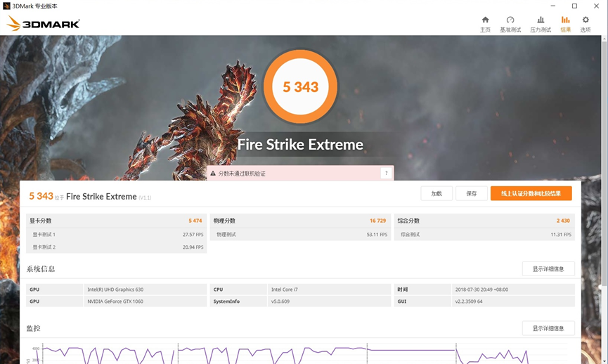Select the 结果 results chart icon
The width and height of the screenshot is (608, 364).
pos(565,20)
